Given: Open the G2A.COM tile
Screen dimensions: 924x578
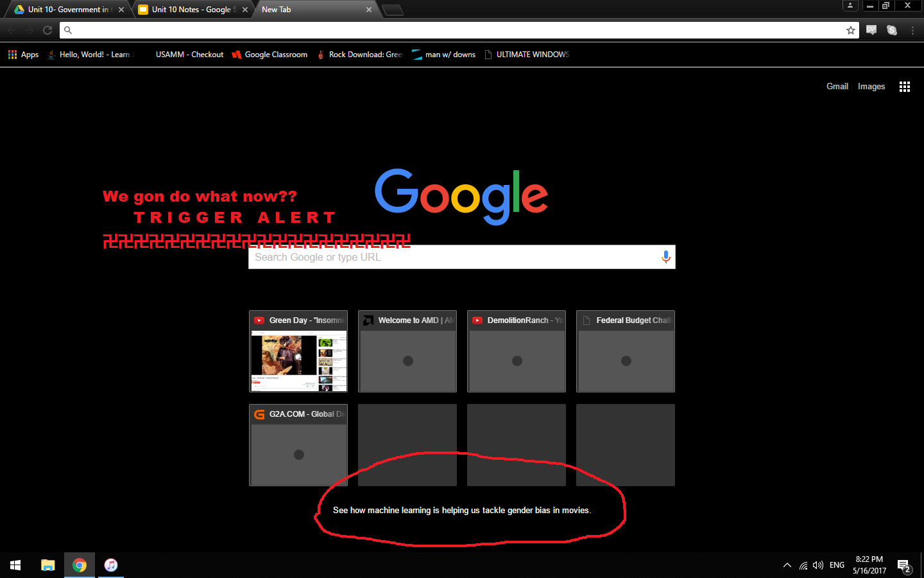Looking at the screenshot, I should coord(298,445).
